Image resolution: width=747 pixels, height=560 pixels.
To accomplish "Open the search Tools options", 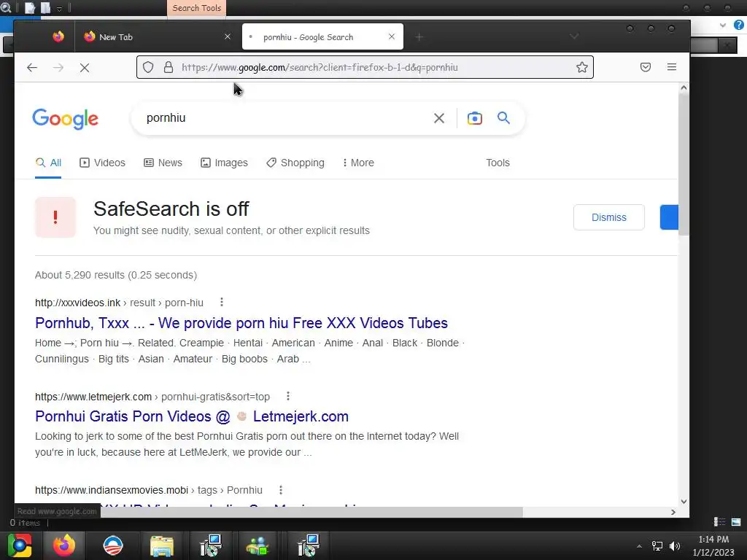I will (498, 163).
